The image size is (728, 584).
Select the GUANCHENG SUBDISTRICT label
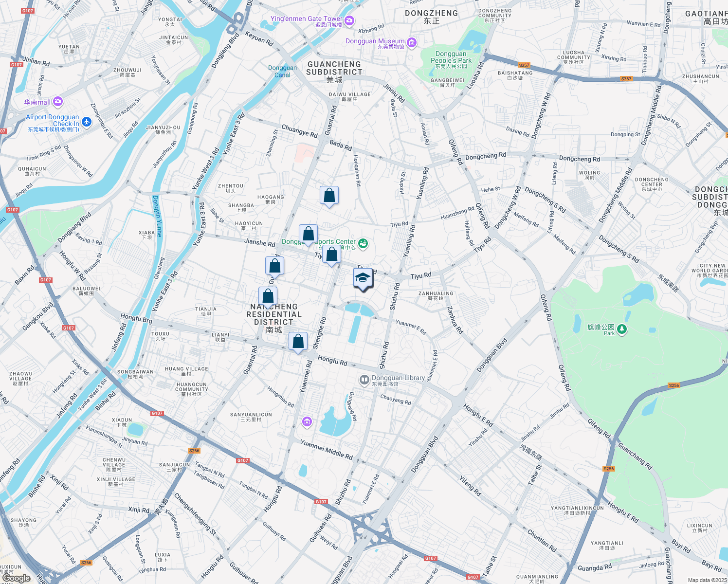click(334, 72)
